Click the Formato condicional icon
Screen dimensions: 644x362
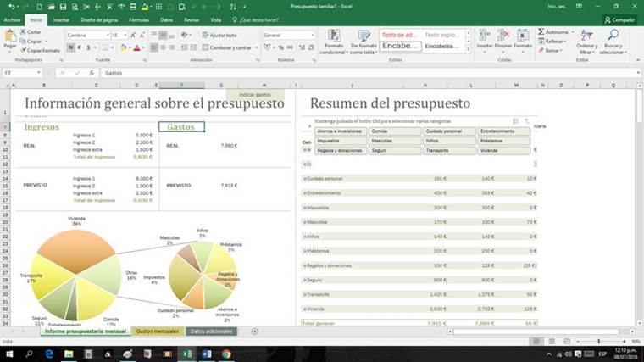point(334,36)
